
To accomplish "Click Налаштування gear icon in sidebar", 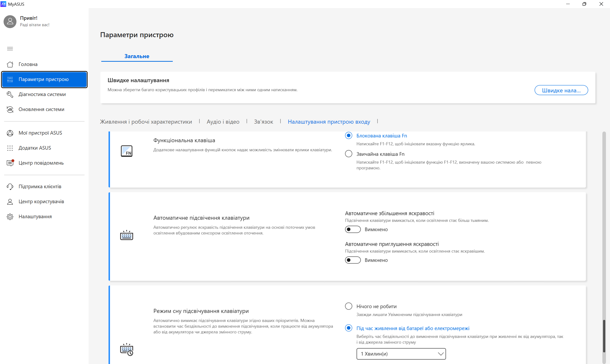I will (10, 217).
